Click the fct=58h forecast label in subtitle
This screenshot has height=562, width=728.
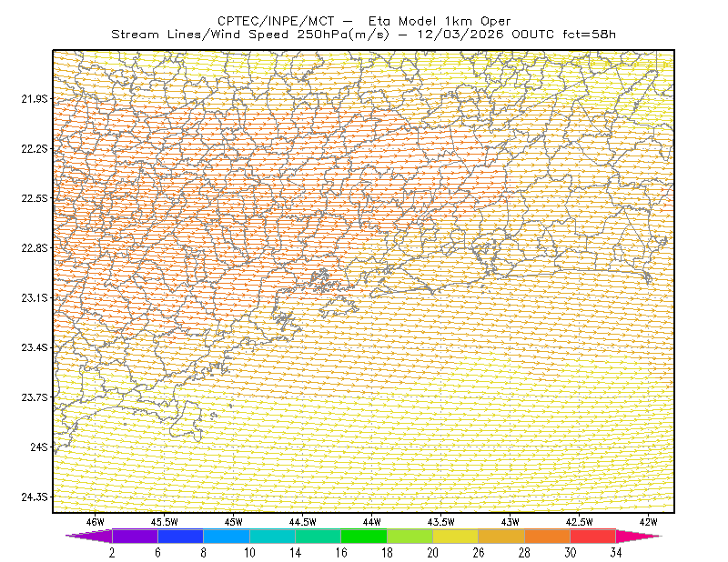point(589,35)
